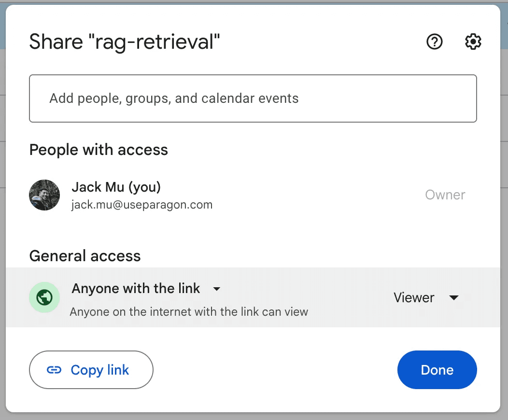Click the People with access heading

tap(99, 150)
